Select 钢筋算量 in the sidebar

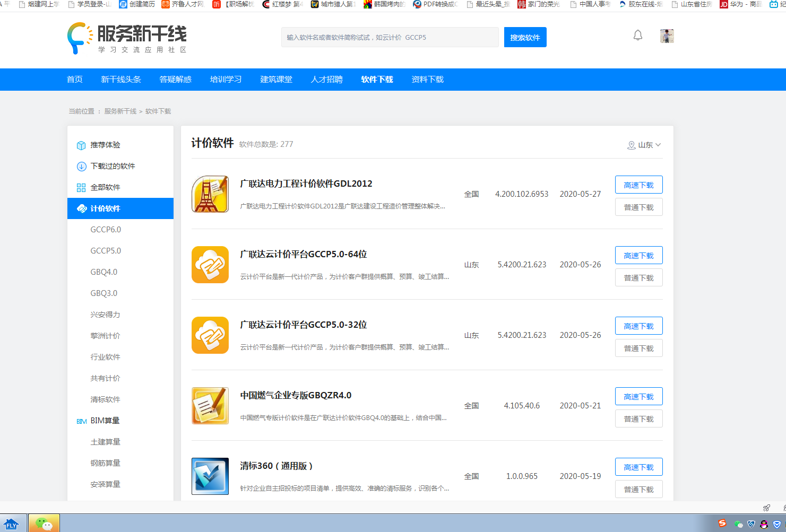(x=106, y=463)
